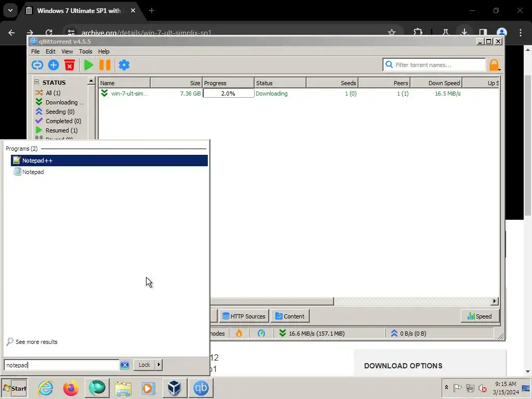532x399 pixels.
Task: Click the connection status gauge icon
Action: click(x=261, y=334)
